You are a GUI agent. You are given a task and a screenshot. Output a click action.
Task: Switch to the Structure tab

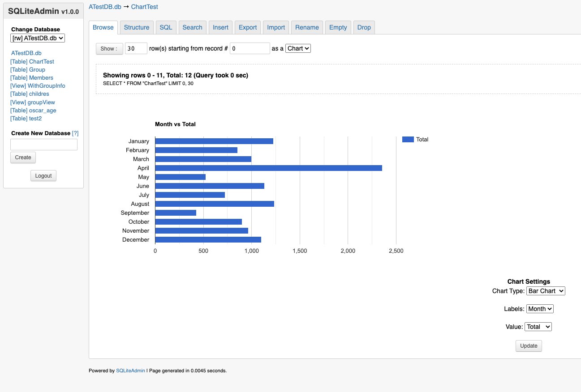[137, 27]
